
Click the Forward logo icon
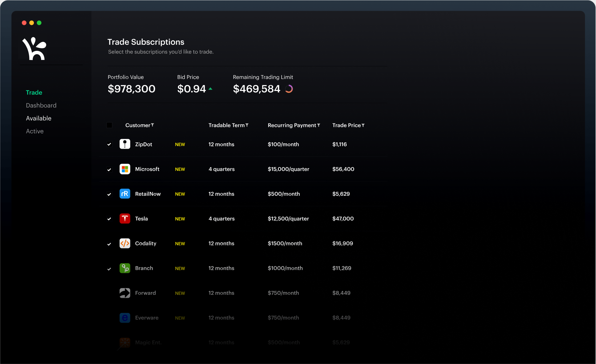pyautogui.click(x=125, y=293)
